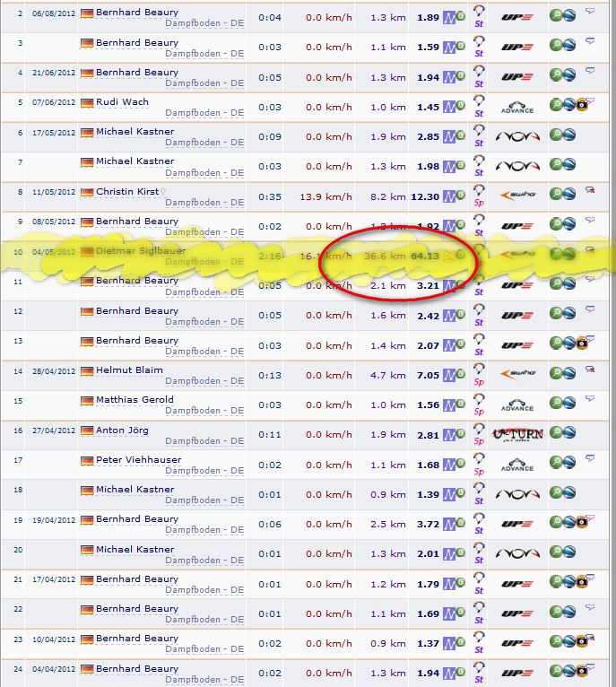Open globe icon in row 7 Michael Kastner
Image resolution: width=616 pixels, height=687 pixels.
point(569,165)
